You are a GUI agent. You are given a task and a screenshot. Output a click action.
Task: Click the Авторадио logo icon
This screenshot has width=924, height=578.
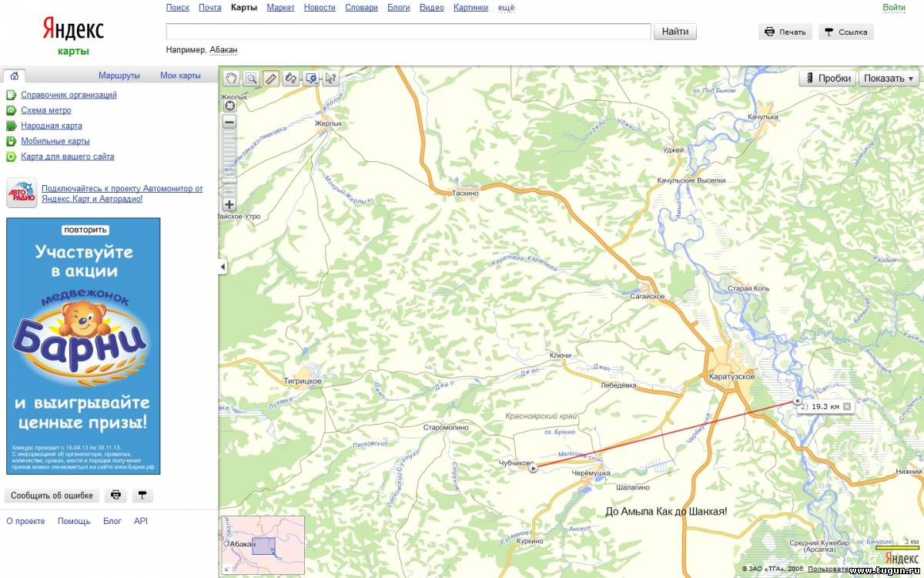pos(22,193)
